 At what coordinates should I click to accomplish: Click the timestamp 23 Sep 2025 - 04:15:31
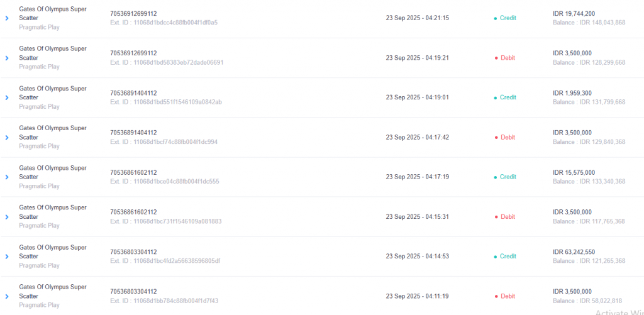(x=418, y=217)
